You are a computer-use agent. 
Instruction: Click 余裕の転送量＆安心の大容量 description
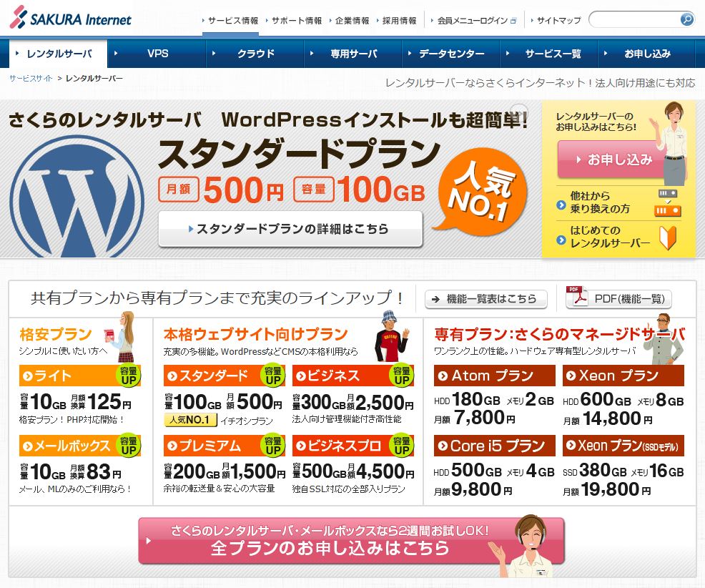click(219, 489)
